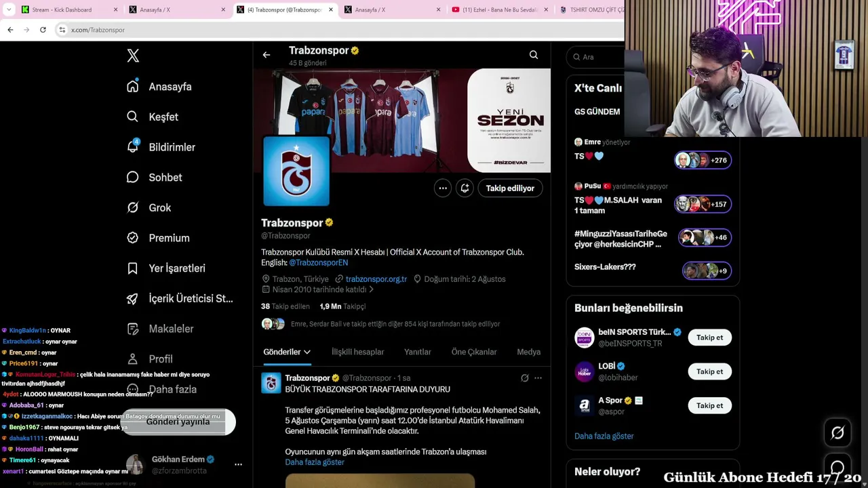Reload the page using the browser refresh button
Image resolution: width=868 pixels, height=488 pixels.
click(x=43, y=30)
